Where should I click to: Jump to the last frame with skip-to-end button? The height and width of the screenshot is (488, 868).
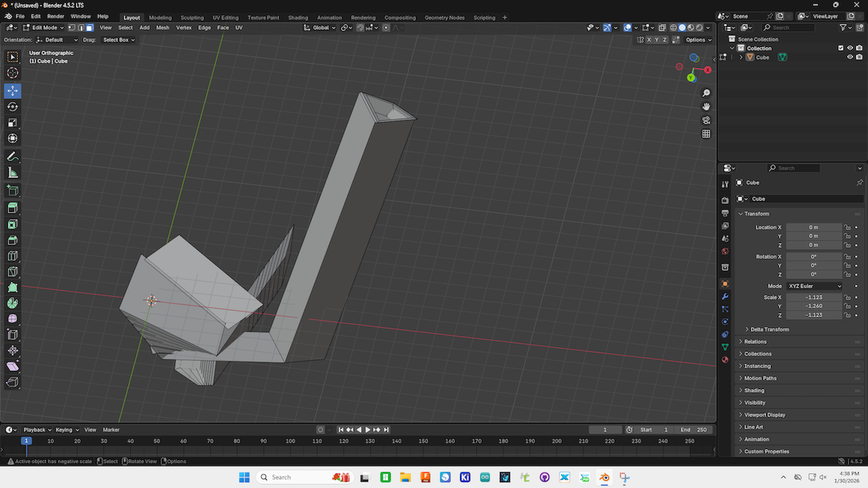[x=387, y=429]
